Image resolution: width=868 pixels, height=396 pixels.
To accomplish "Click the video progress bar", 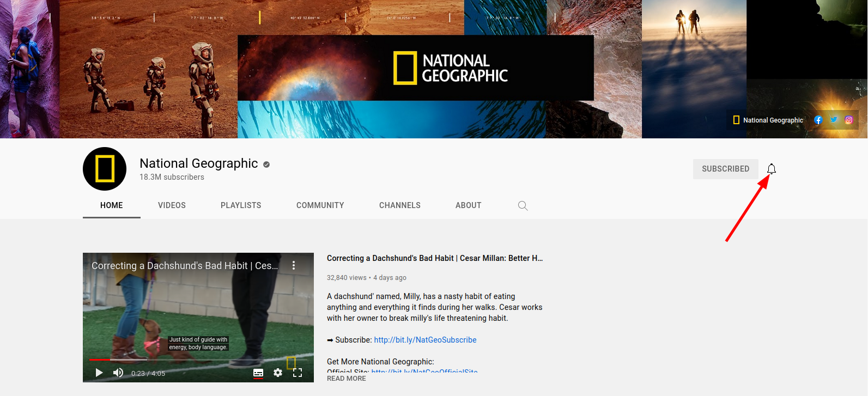I will tap(198, 360).
